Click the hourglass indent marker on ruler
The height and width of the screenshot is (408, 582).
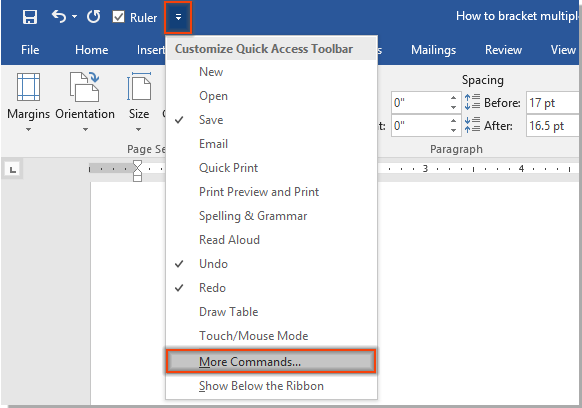click(137, 170)
